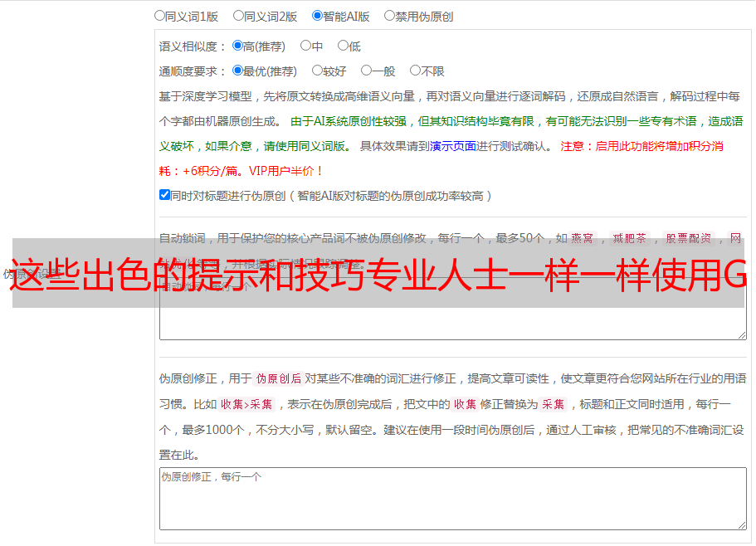Toggle 同时对标题进行伪原创 checkbox
756x546 pixels.
164,195
